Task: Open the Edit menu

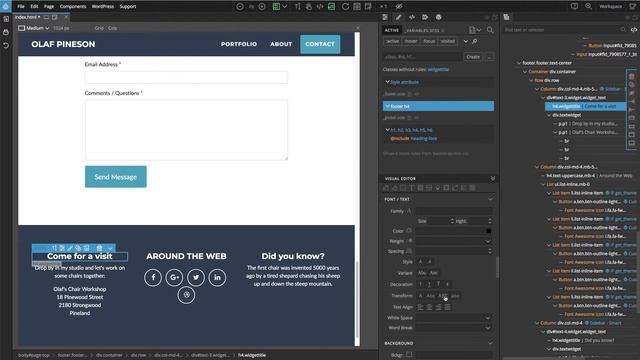Action: pyautogui.click(x=34, y=7)
